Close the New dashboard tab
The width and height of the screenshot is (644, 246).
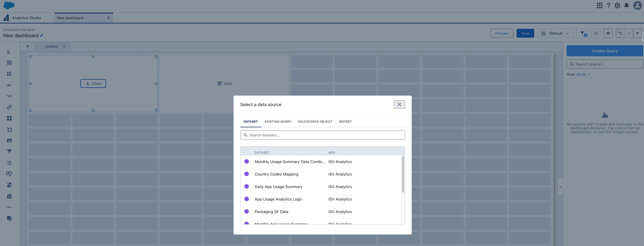click(x=108, y=18)
